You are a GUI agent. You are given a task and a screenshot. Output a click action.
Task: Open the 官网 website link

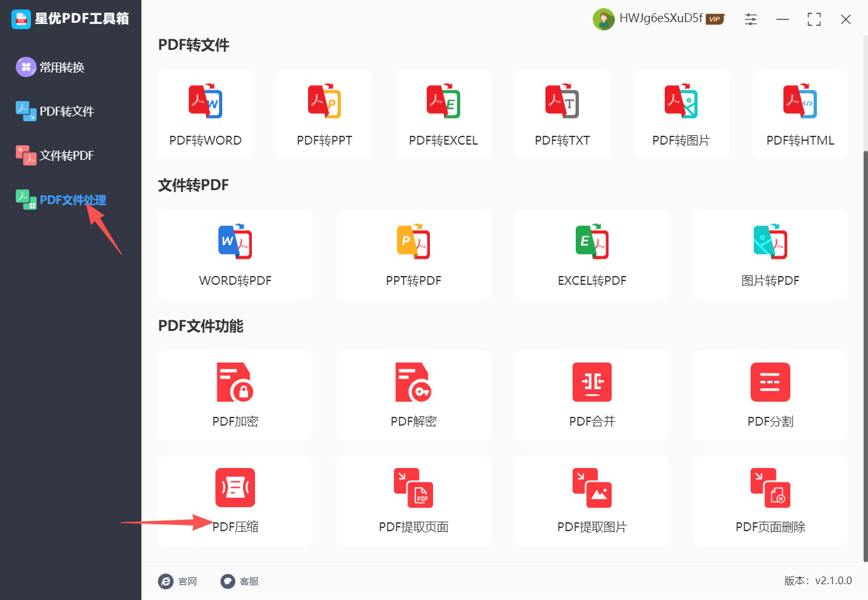pyautogui.click(x=178, y=581)
